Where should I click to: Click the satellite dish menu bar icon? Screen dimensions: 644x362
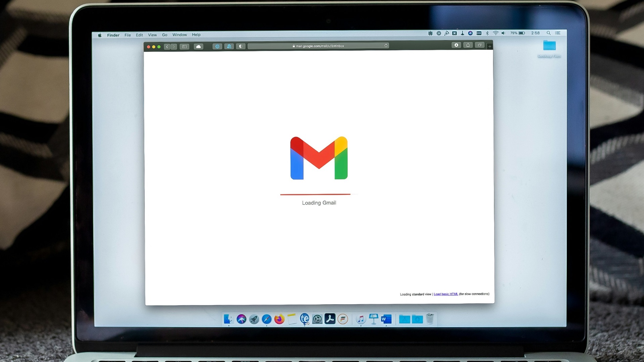point(446,33)
